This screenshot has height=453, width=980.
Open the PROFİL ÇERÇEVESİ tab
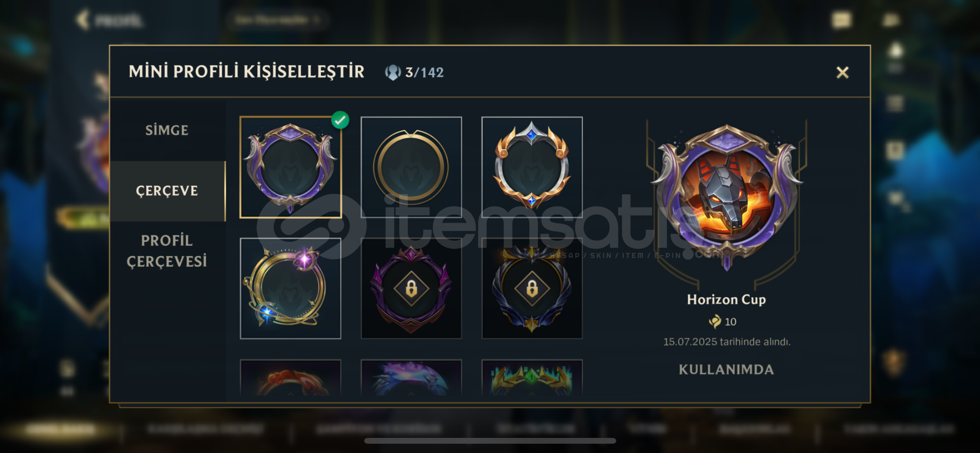tap(167, 251)
